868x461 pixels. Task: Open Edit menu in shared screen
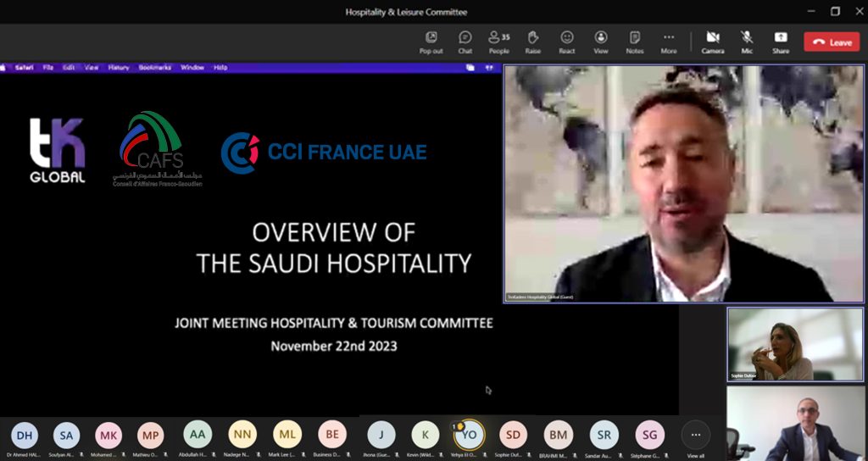[x=69, y=68]
